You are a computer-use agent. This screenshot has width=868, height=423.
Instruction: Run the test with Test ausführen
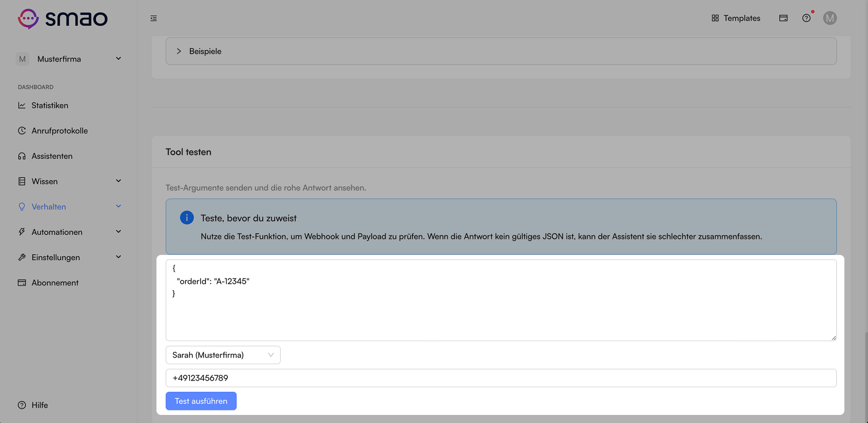[201, 401]
